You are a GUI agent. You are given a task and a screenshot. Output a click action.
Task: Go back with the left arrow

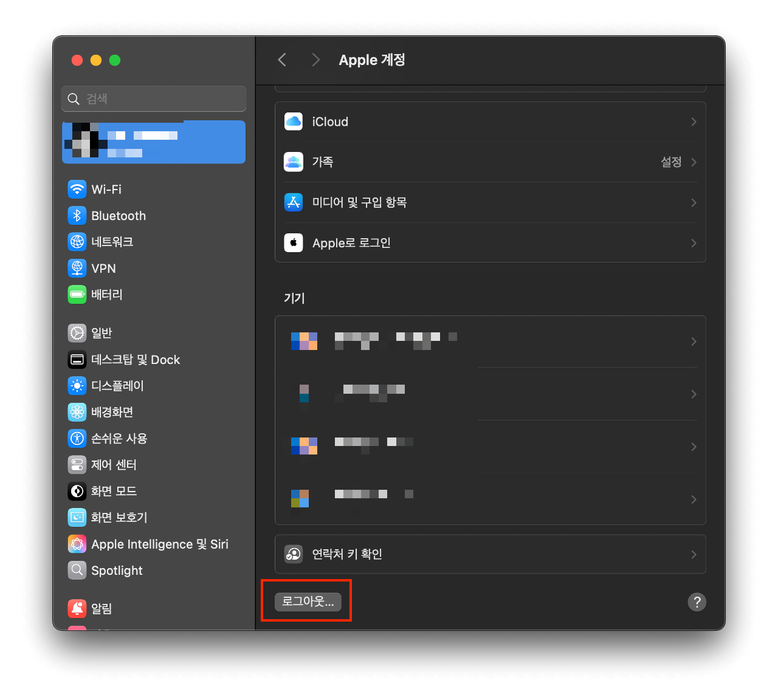coord(282,60)
